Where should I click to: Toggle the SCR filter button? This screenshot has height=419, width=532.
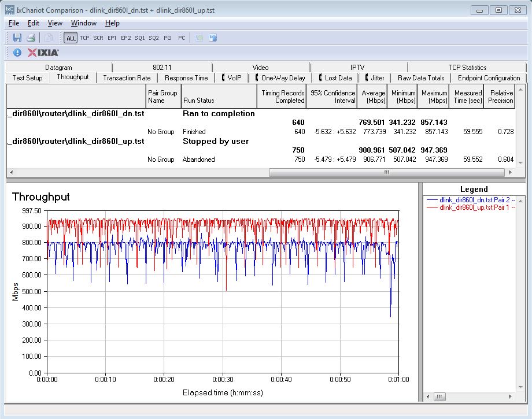(98, 38)
